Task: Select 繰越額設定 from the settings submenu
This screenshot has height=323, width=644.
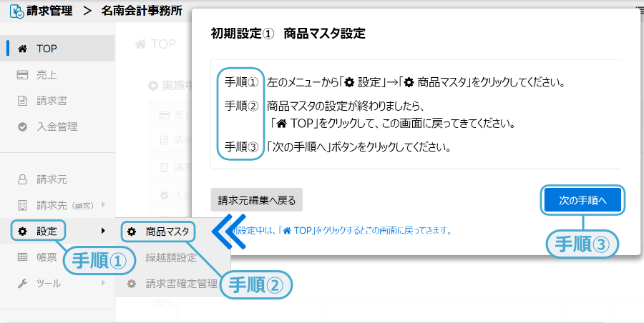Action: 170,257
